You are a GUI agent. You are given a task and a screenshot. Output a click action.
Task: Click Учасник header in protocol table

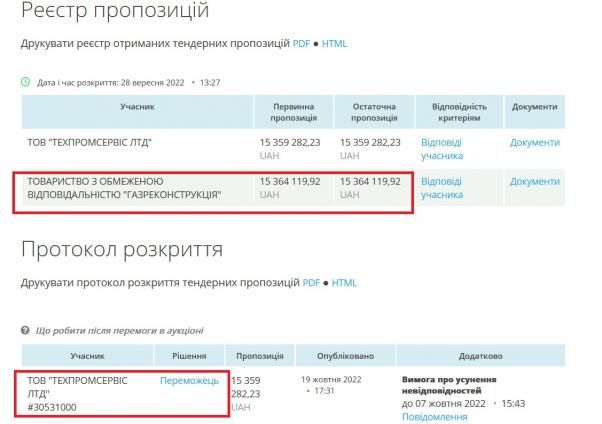(x=88, y=356)
